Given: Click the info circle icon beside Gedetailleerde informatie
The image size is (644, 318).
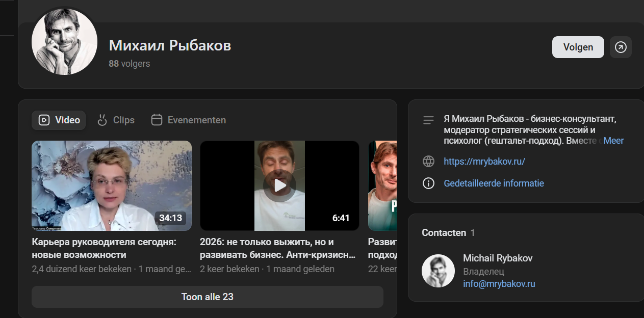Looking at the screenshot, I should click(428, 183).
